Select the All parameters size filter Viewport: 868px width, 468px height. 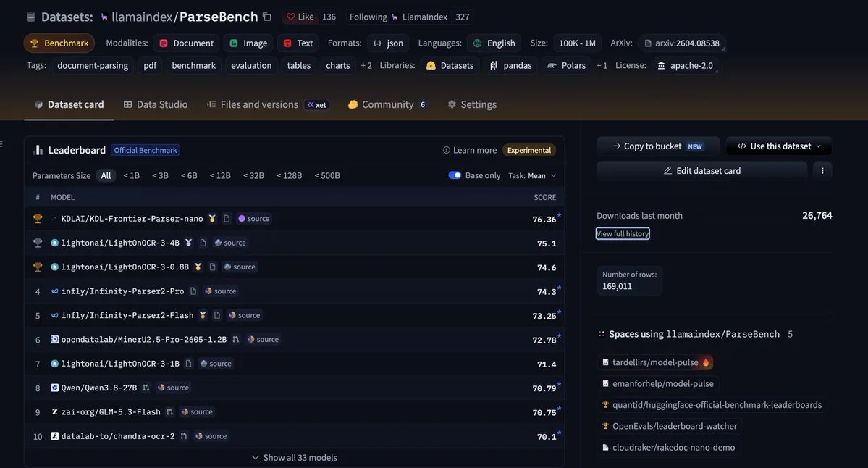(x=106, y=175)
